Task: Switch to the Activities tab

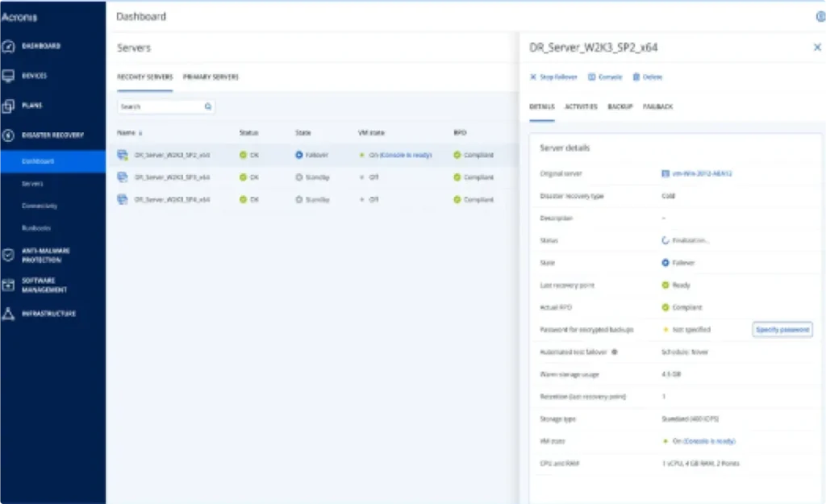Action: (x=581, y=106)
